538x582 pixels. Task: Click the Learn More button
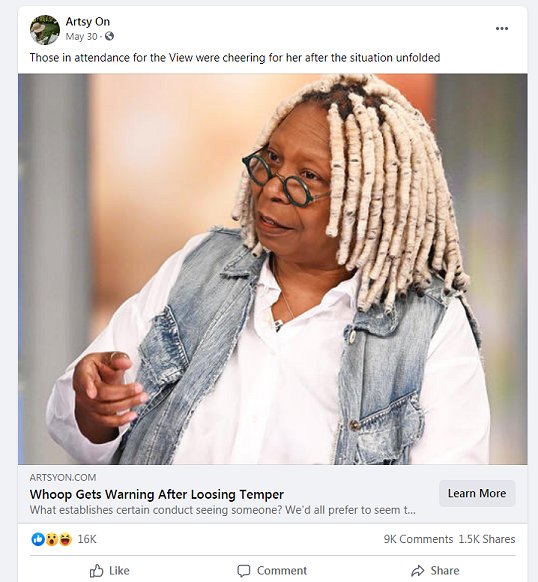[x=477, y=493]
